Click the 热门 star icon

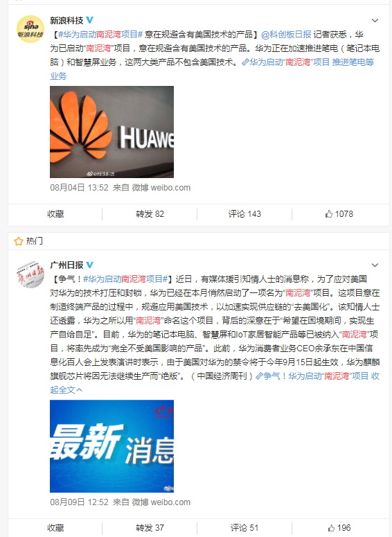click(x=18, y=241)
